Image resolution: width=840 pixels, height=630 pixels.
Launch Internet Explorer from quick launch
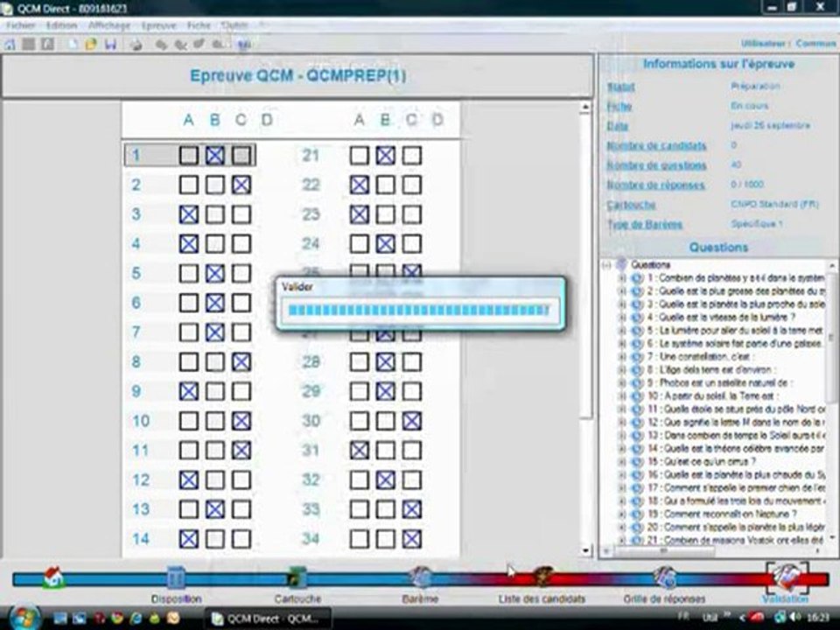[136, 619]
